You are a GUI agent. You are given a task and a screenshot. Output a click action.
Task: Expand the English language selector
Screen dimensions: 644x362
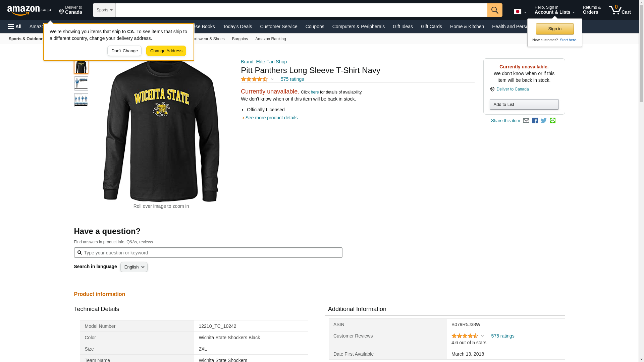[x=134, y=267]
